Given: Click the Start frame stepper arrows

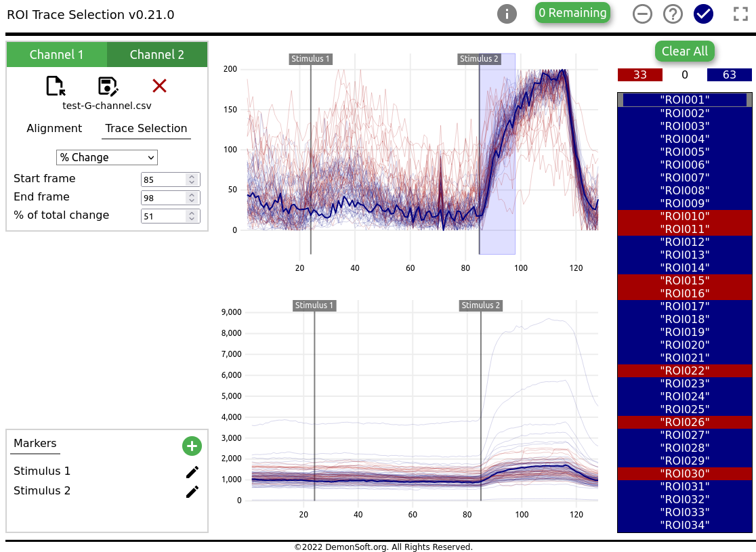Looking at the screenshot, I should tap(192, 179).
